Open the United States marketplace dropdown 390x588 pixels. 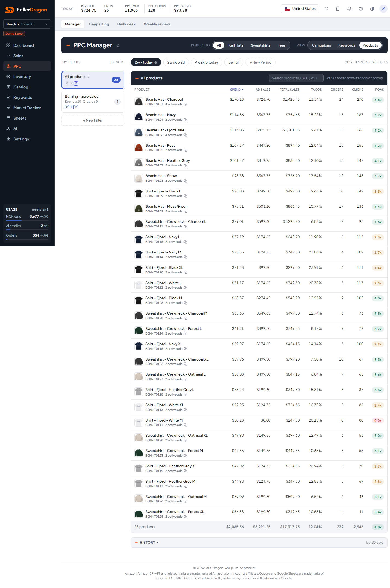pos(300,9)
